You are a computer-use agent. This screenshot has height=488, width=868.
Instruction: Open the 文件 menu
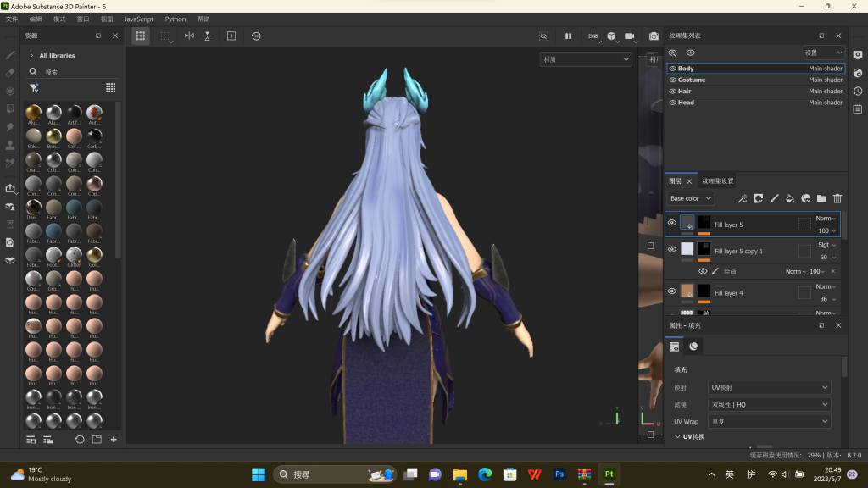point(12,19)
